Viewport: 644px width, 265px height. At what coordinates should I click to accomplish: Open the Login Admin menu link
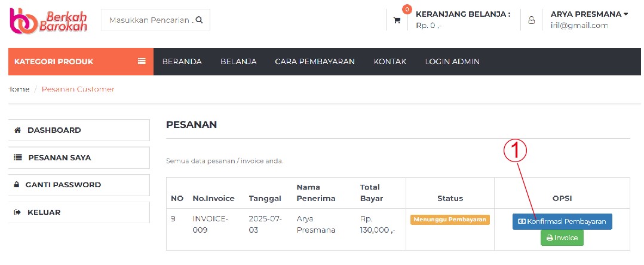tap(452, 62)
